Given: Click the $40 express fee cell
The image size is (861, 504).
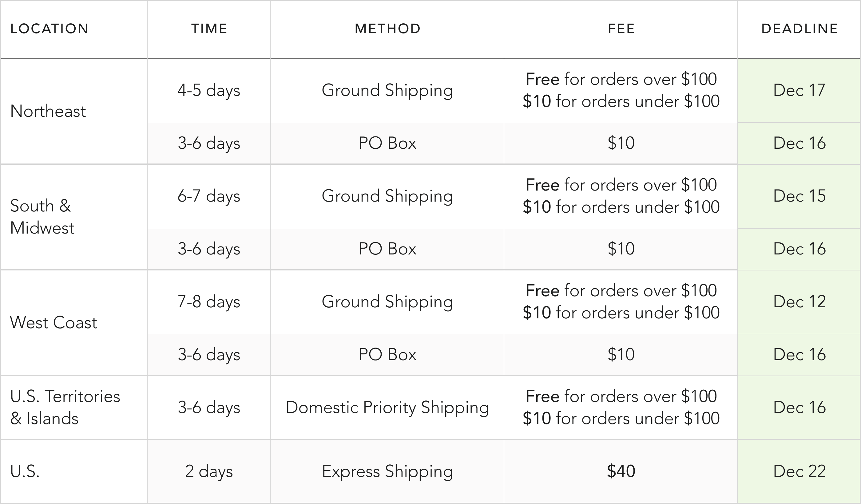Looking at the screenshot, I should point(621,471).
